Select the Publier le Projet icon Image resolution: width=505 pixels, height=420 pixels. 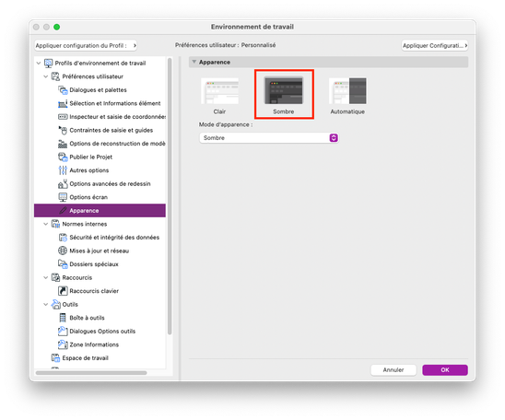(x=63, y=157)
